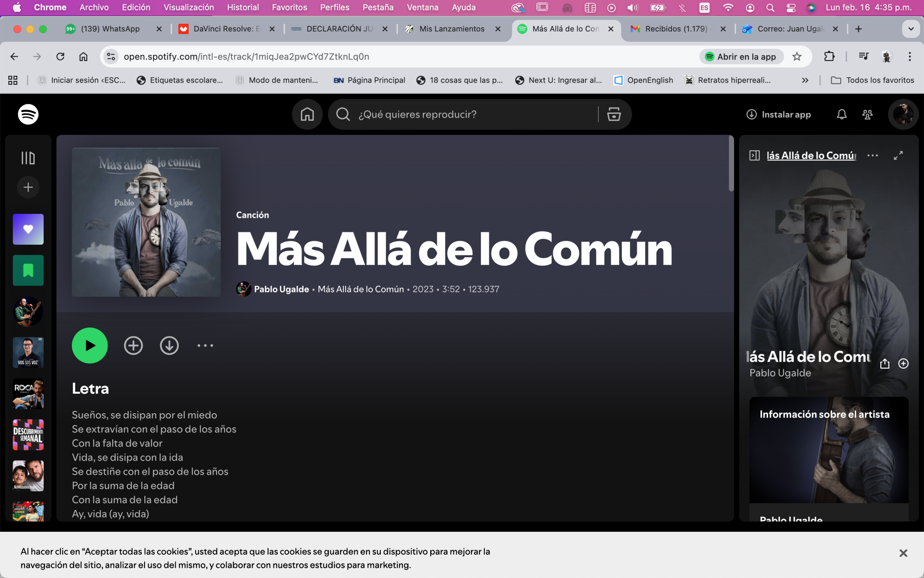Image resolution: width=924 pixels, height=578 pixels.
Task: Hide the Now Playing side panel
Action: click(754, 155)
